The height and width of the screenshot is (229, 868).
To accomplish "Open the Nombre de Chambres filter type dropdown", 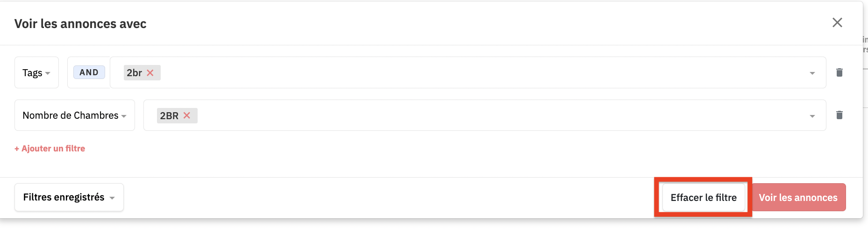I will (x=75, y=115).
